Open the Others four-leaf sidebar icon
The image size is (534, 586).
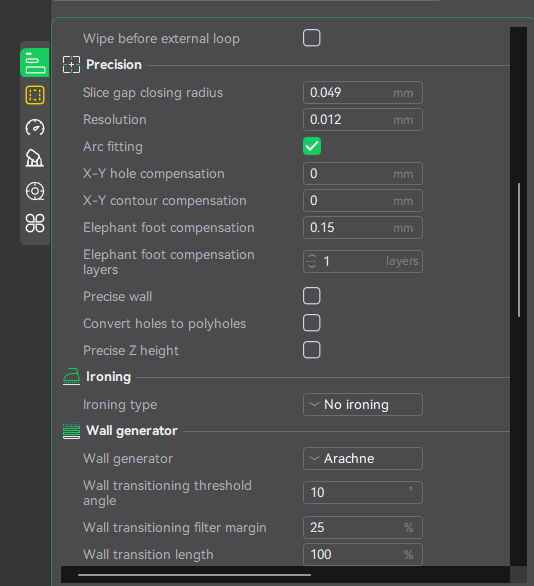click(x=35, y=223)
